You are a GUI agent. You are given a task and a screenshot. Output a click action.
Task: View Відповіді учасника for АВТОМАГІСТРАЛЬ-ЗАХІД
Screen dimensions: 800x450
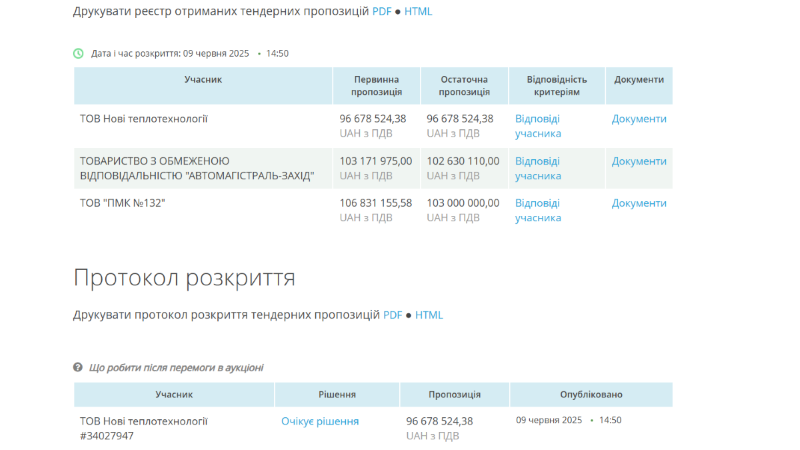[538, 168]
